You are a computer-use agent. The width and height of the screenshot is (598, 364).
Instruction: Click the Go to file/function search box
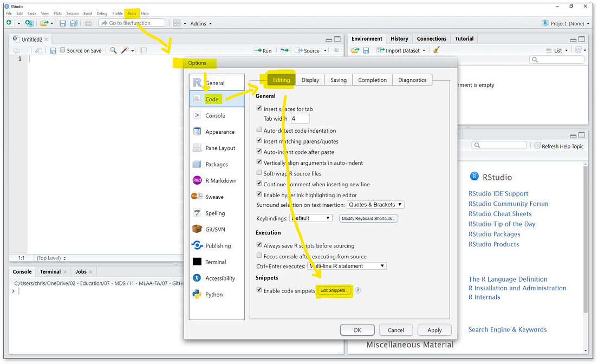click(x=132, y=23)
